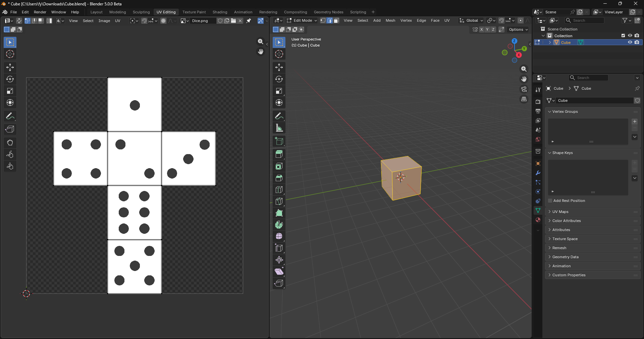Select the Knife tool in 3D viewport
644x339 pixels.
[x=279, y=201]
